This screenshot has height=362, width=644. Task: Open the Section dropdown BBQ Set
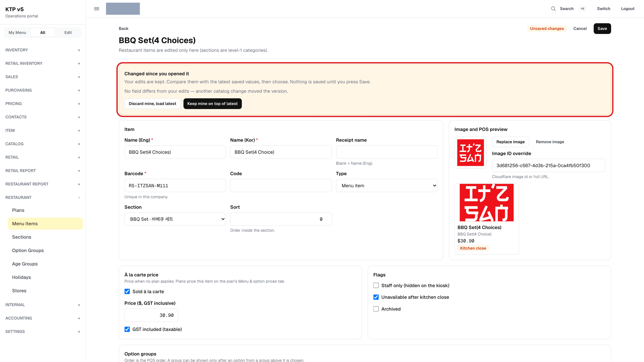pyautogui.click(x=175, y=219)
